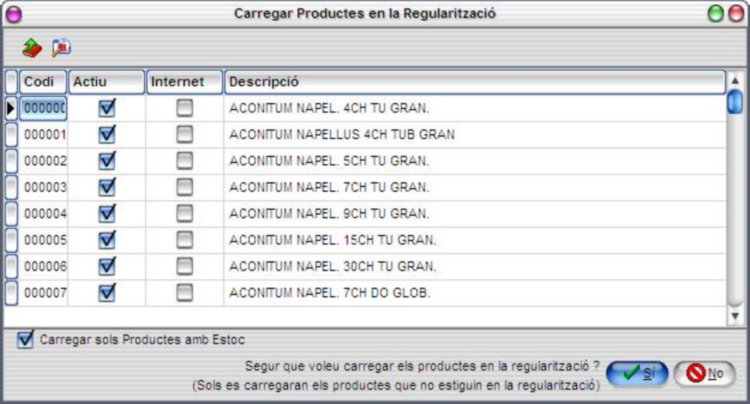This screenshot has height=404, width=750.
Task: Click scrollbar up arrow of product list
Action: tap(735, 80)
